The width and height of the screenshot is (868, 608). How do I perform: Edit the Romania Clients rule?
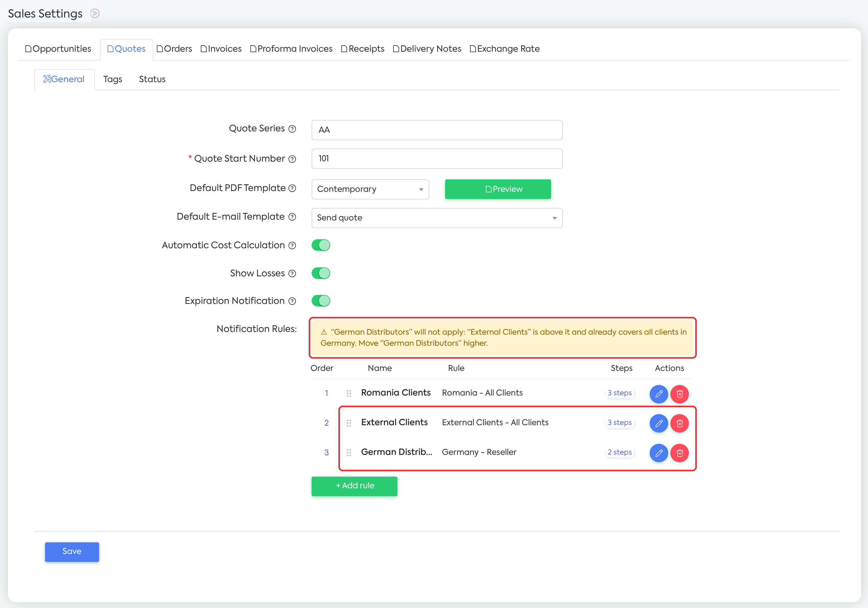(659, 394)
